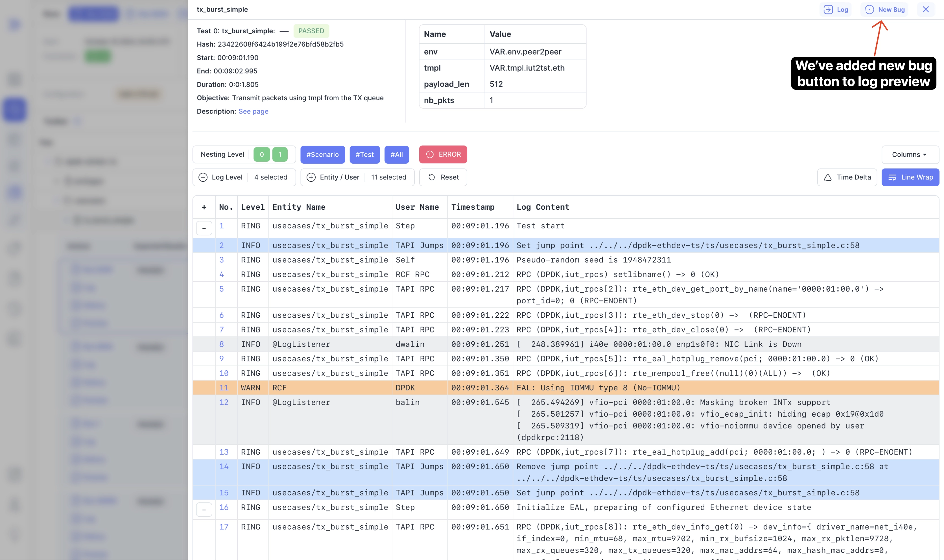The height and width of the screenshot is (560, 944).
Task: Open the See page description link
Action: pos(253,111)
